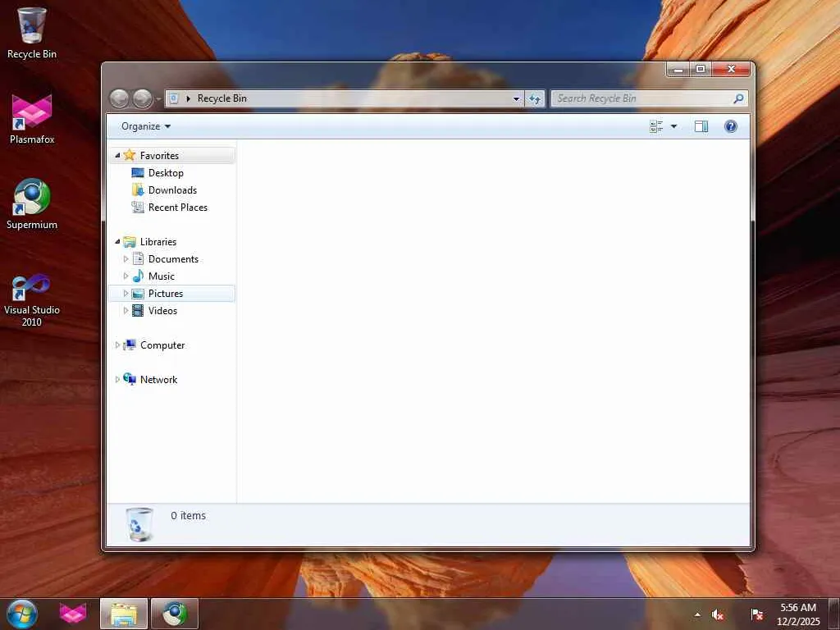The image size is (840, 630).
Task: Click the taskbar clock showing 5:56 AM
Action: coord(798,614)
